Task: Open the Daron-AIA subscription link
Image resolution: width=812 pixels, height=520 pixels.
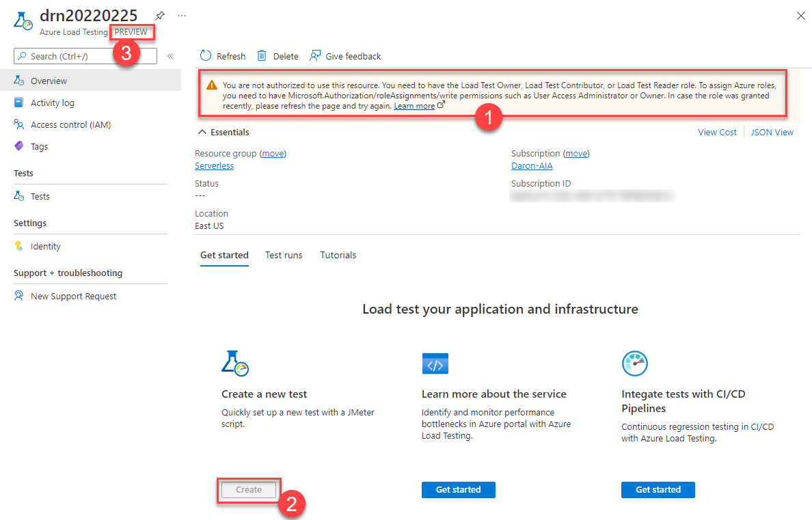Action: (532, 165)
